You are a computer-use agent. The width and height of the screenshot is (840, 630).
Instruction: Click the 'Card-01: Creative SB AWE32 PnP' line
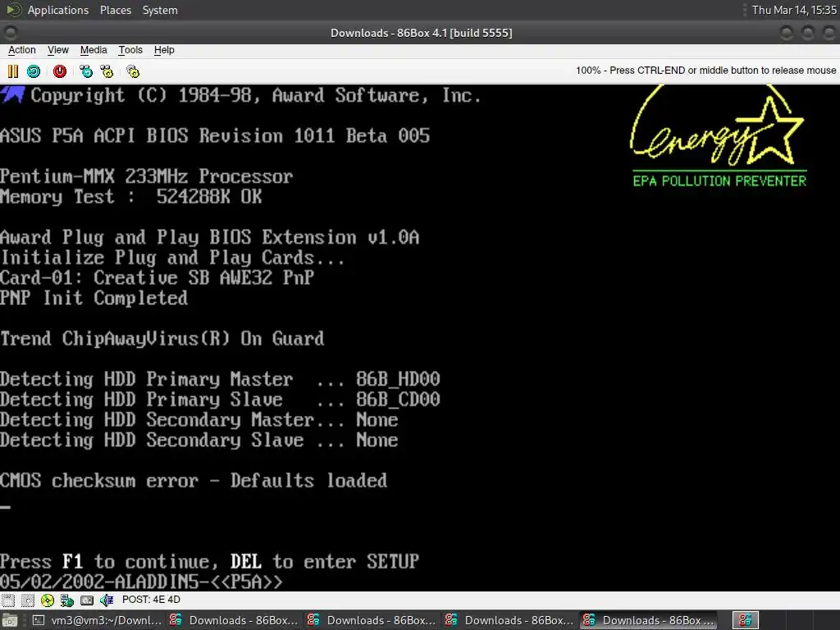click(157, 277)
